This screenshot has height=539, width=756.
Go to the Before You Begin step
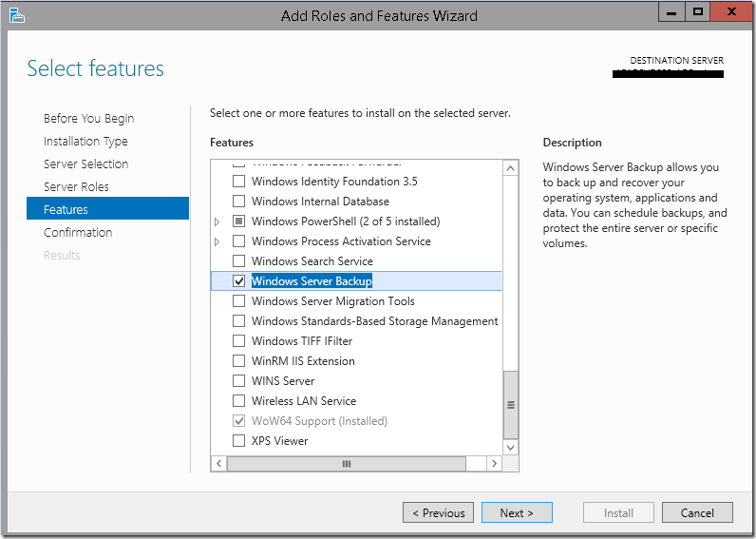pos(88,119)
